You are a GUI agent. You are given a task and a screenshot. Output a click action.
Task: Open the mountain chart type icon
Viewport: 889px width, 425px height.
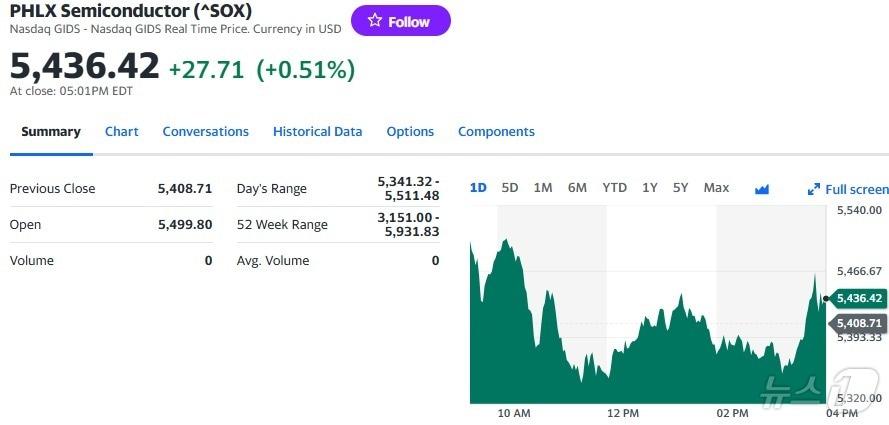(762, 188)
